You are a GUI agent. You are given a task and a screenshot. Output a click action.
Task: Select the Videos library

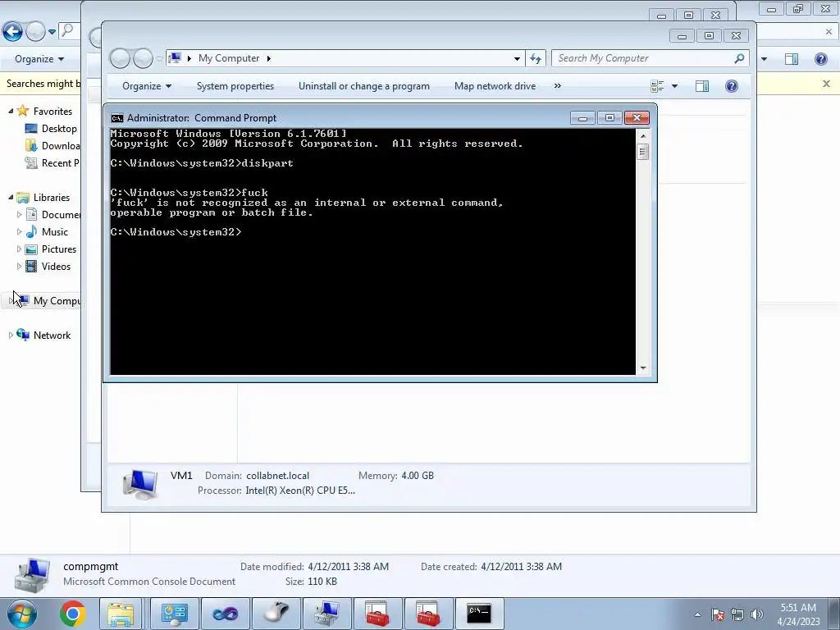click(56, 267)
